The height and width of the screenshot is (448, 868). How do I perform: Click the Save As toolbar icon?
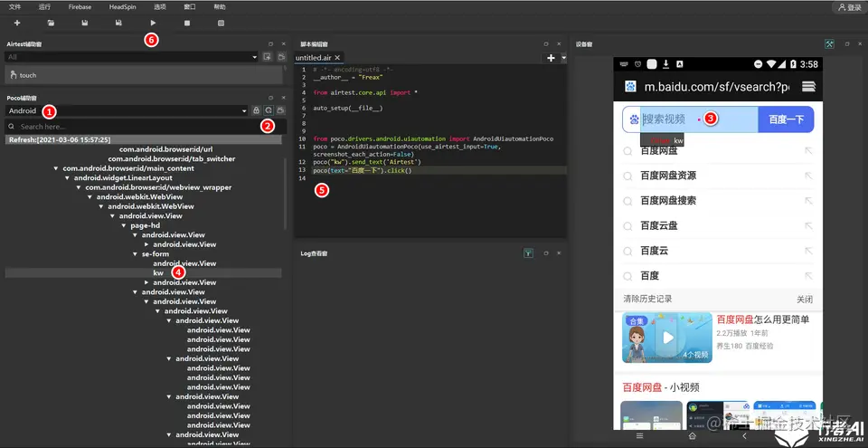118,24
